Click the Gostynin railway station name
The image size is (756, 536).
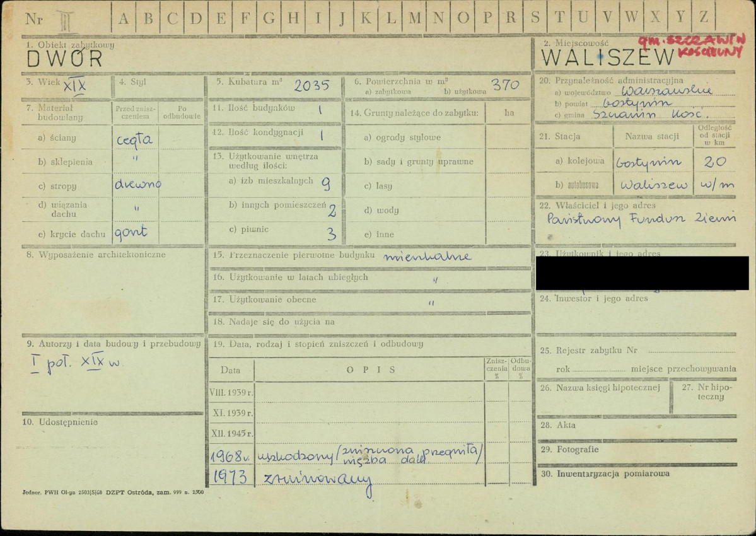[x=648, y=163]
